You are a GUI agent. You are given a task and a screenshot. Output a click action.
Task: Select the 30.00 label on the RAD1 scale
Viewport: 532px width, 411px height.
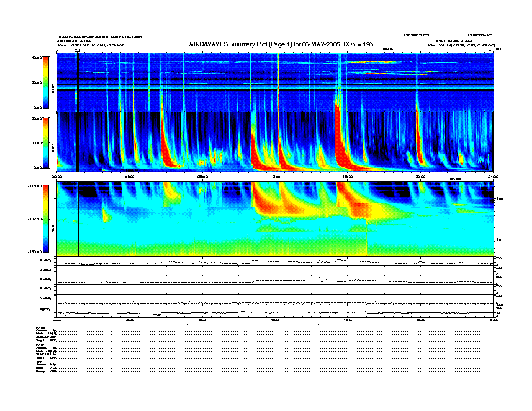(36, 143)
